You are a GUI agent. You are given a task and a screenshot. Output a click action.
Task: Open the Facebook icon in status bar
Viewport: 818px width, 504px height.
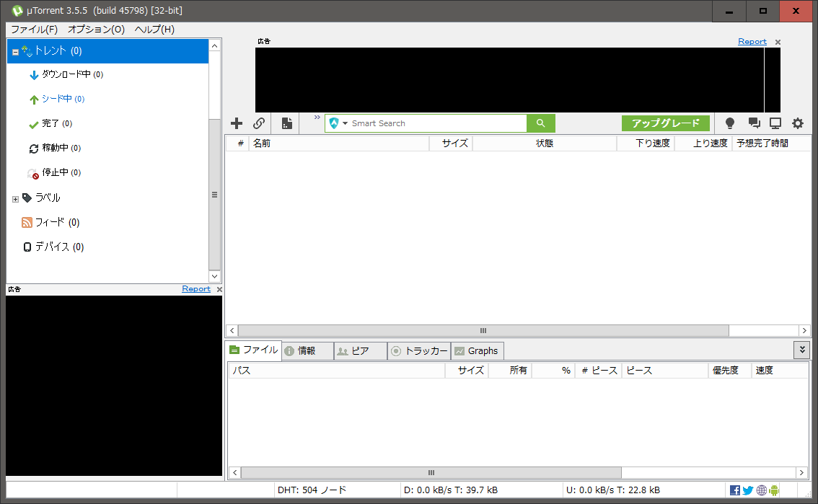point(735,490)
